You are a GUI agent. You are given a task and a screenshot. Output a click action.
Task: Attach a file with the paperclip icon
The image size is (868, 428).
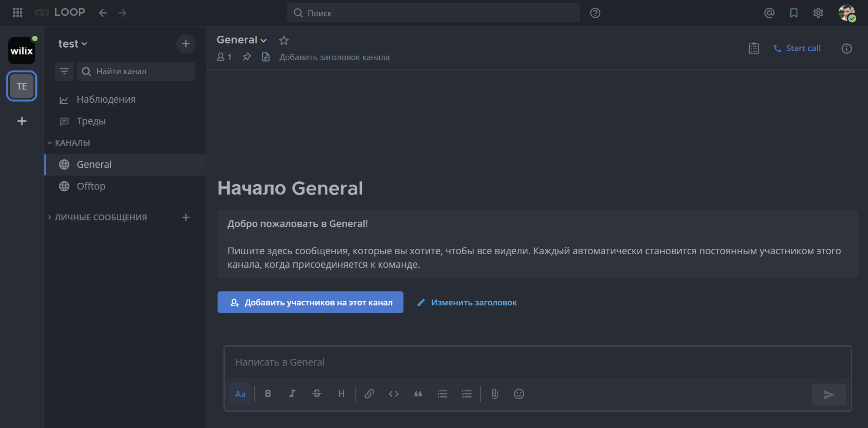(x=494, y=394)
